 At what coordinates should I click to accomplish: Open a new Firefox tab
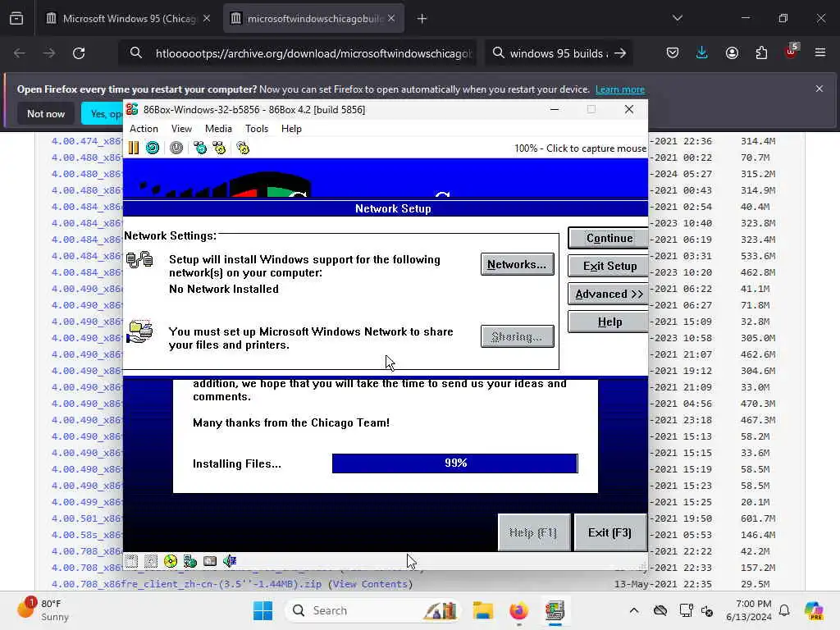coord(422,19)
